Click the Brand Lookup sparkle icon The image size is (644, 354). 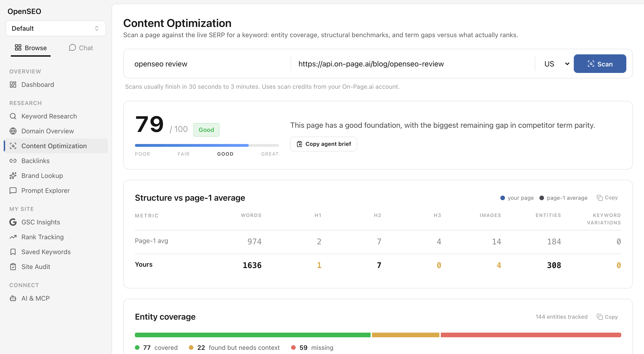pos(13,176)
